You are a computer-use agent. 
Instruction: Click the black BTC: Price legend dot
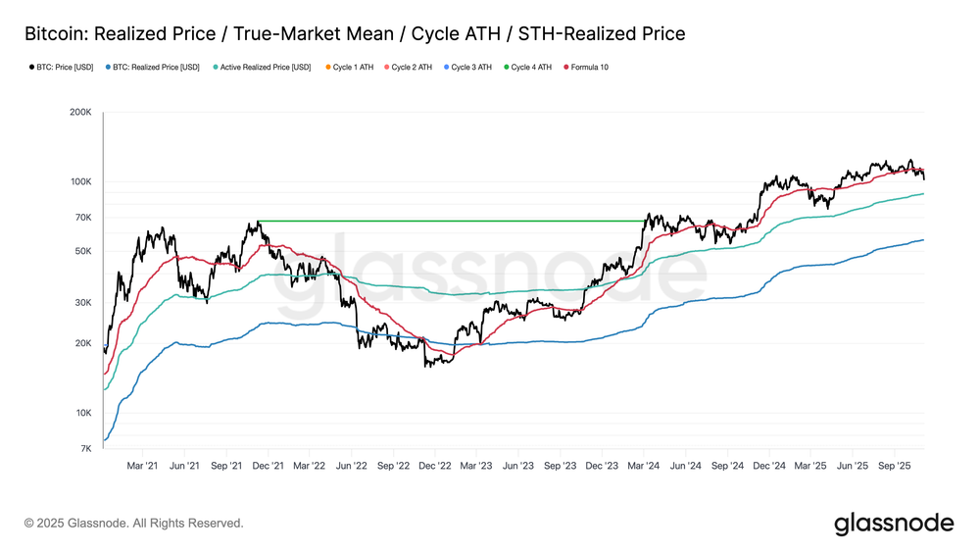27,68
